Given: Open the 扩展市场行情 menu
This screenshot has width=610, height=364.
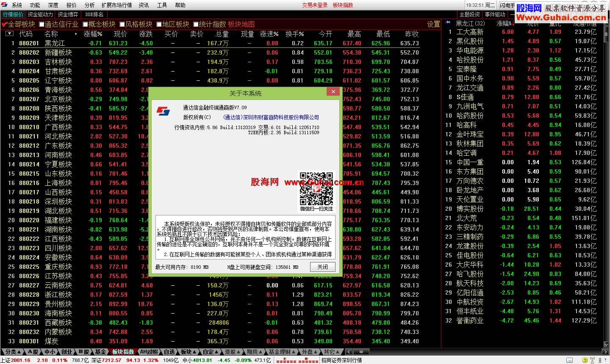Looking at the screenshot, I should click(x=116, y=5).
